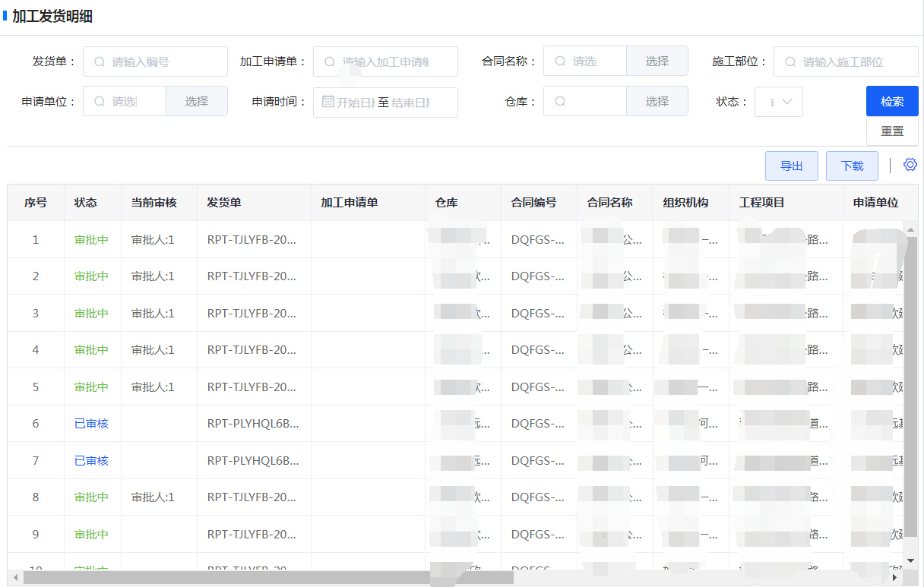Click search icon in 施工部位 field
Screen dimensions: 924x587
point(790,62)
